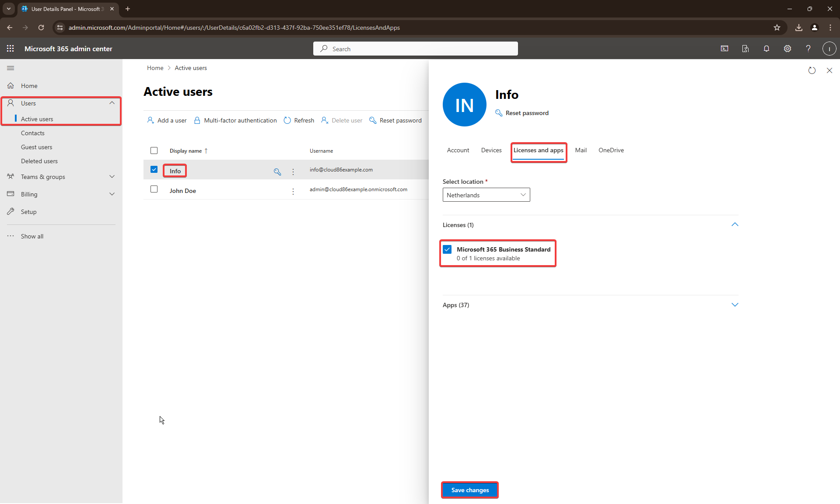Image resolution: width=840 pixels, height=504 pixels.
Task: Collapse the Users nav section
Action: click(x=112, y=103)
